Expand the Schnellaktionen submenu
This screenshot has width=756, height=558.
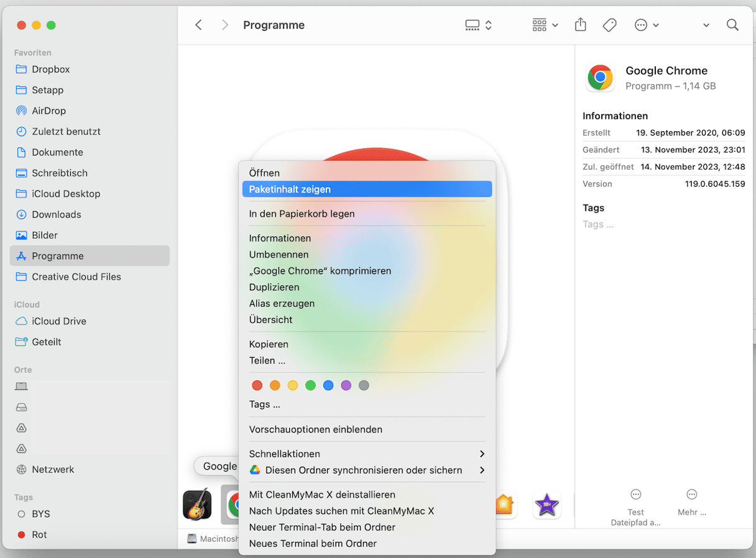[367, 453]
